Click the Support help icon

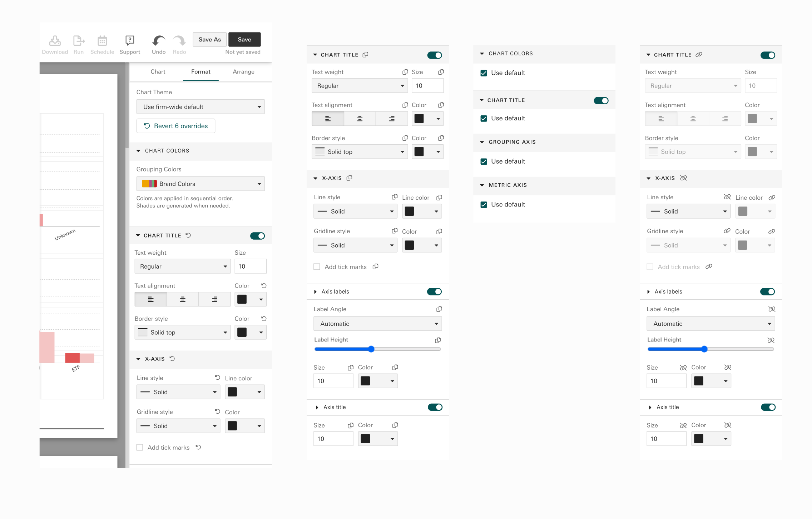tap(130, 40)
